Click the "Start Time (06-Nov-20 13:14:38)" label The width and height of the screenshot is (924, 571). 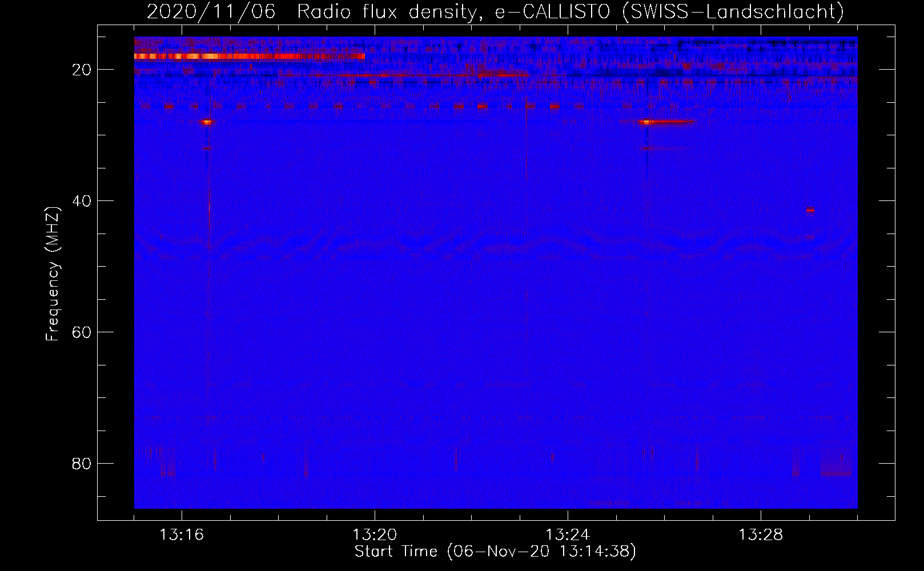coord(495,552)
